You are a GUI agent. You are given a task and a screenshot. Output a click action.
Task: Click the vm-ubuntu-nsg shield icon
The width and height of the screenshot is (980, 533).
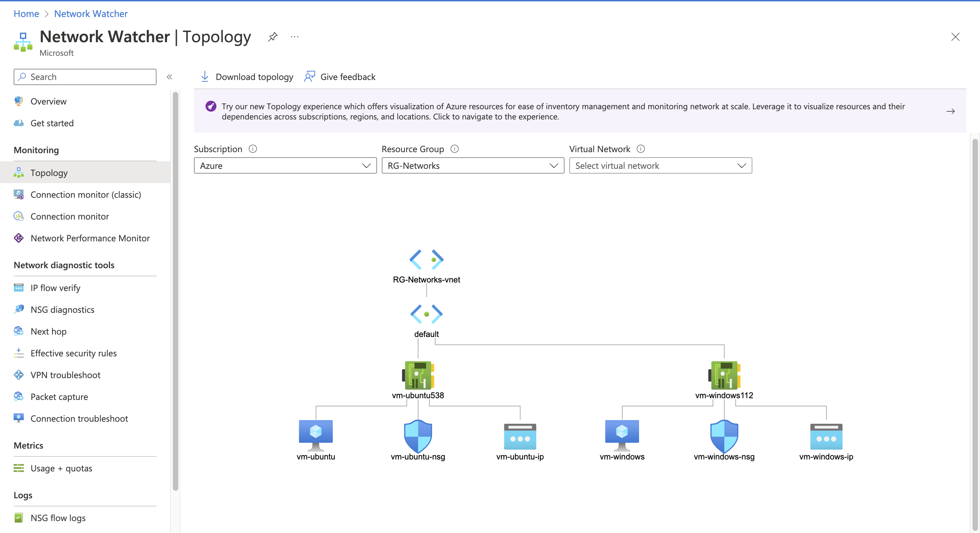[418, 436]
